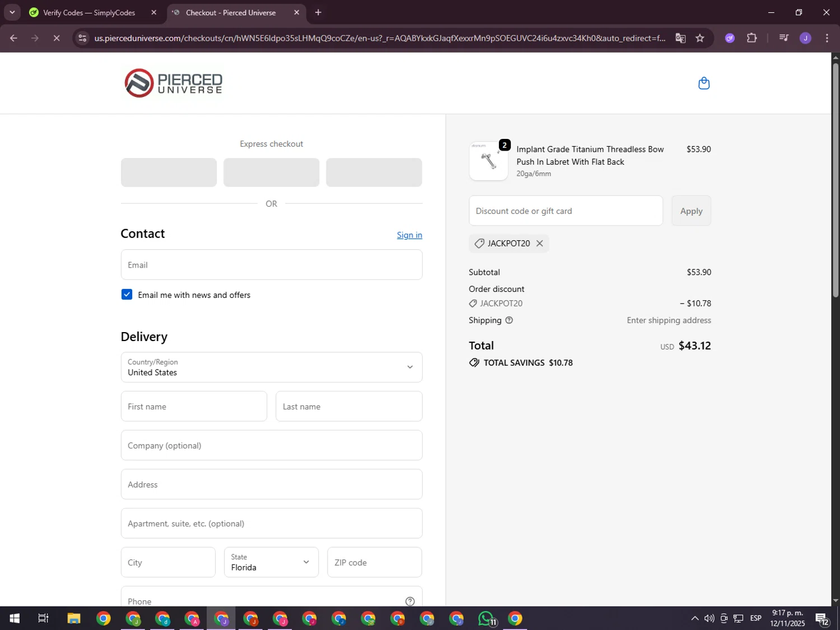The image size is (840, 630).
Task: Expand the Country/Region dropdown
Action: [x=272, y=367]
